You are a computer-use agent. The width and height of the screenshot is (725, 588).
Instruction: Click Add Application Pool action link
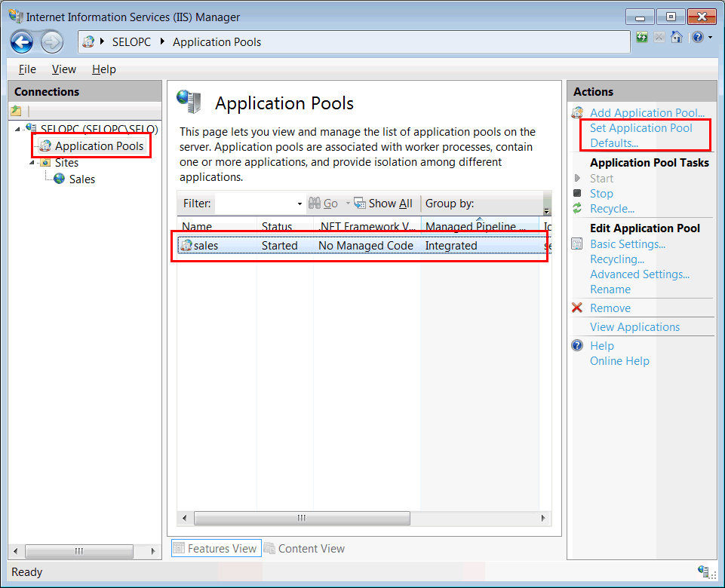coord(647,113)
